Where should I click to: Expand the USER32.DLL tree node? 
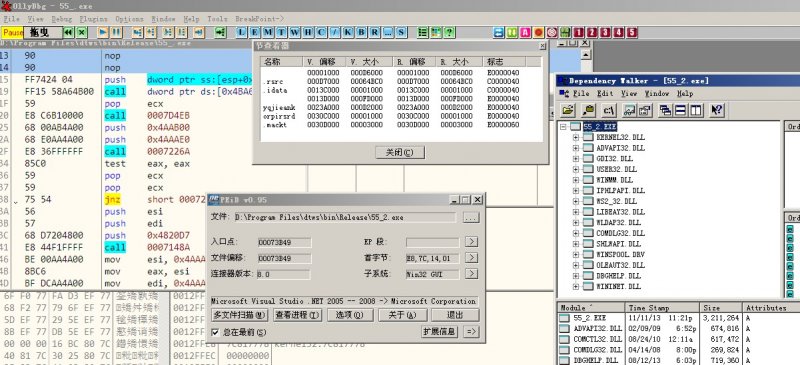pos(576,169)
